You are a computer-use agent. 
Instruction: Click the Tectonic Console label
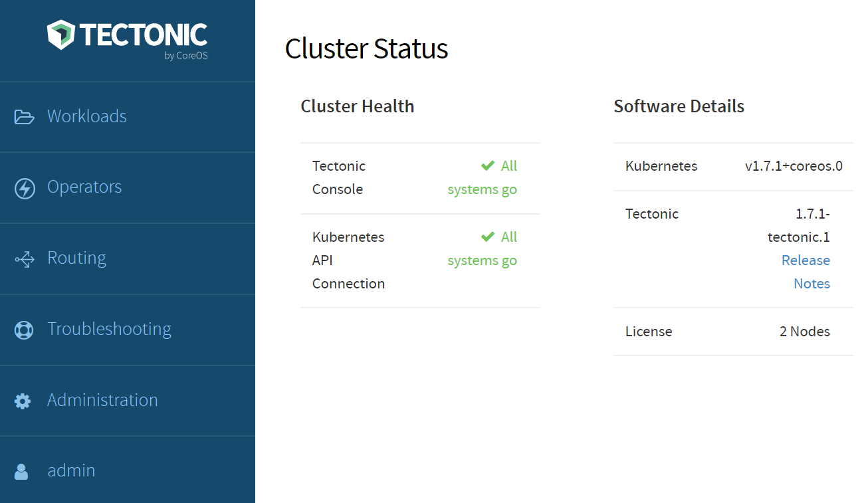coord(339,177)
